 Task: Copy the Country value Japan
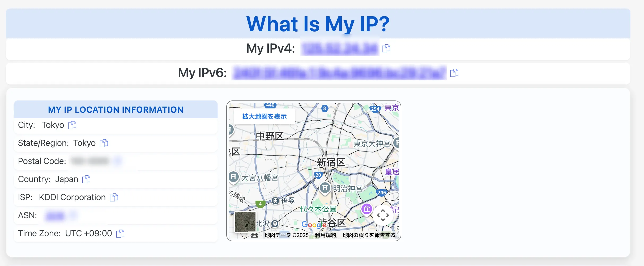(x=86, y=179)
